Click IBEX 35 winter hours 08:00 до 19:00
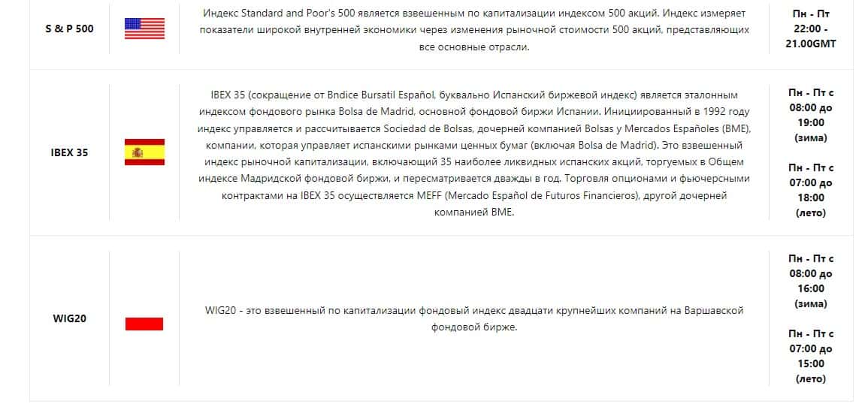The width and height of the screenshot is (868, 404). pyautogui.click(x=810, y=116)
